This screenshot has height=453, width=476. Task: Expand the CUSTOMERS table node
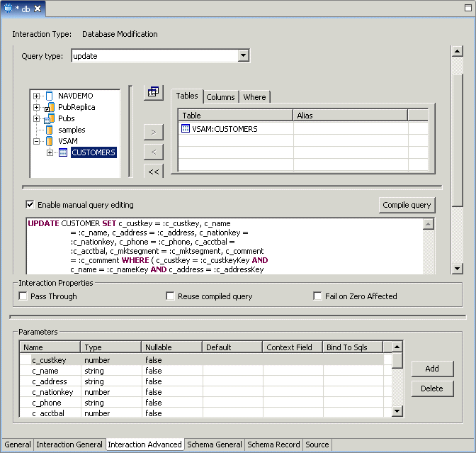point(50,153)
